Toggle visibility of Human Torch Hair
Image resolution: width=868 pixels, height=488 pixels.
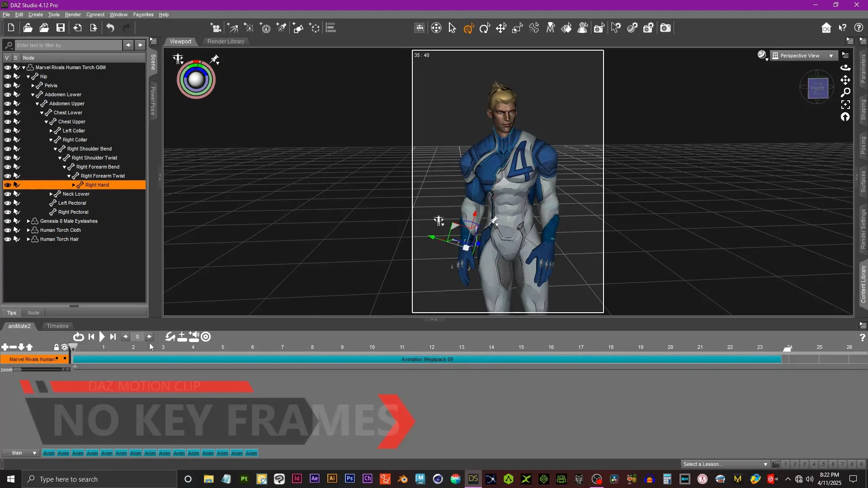click(x=7, y=239)
